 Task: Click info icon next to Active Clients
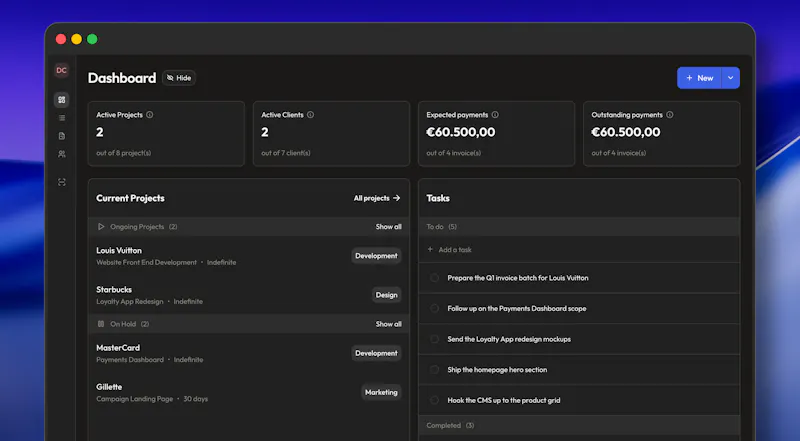310,115
